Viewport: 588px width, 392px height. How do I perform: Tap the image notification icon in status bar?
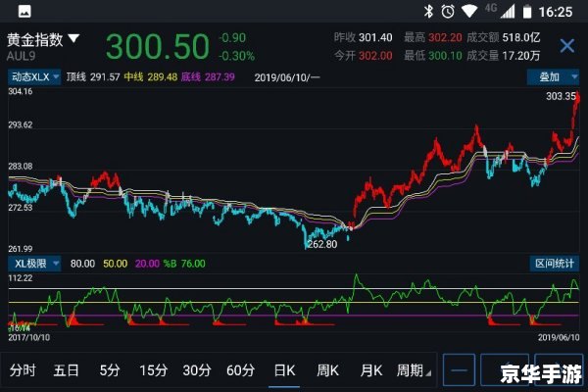pos(24,11)
